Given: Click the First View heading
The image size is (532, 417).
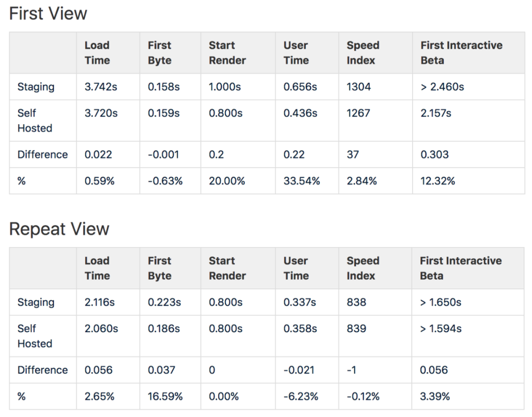Looking at the screenshot, I should tap(48, 14).
